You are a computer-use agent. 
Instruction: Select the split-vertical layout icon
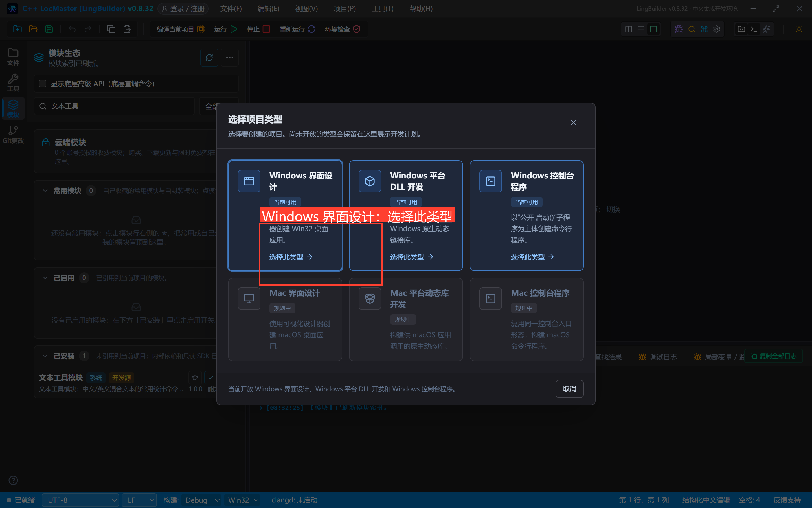pyautogui.click(x=628, y=29)
